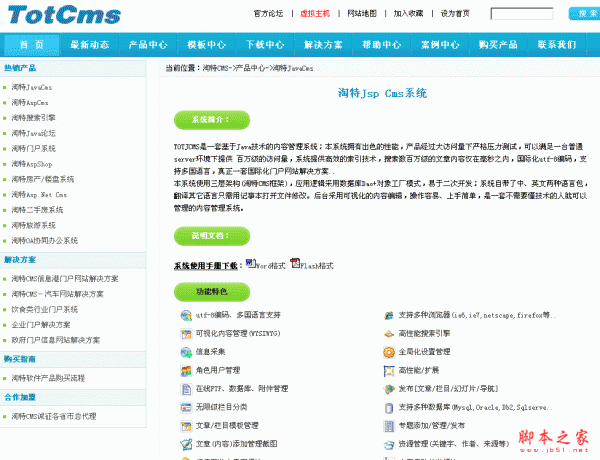Image resolution: width=600 pixels, height=460 pixels.
Task: Open 企业门户解决方案 link
Action: [x=41, y=325]
